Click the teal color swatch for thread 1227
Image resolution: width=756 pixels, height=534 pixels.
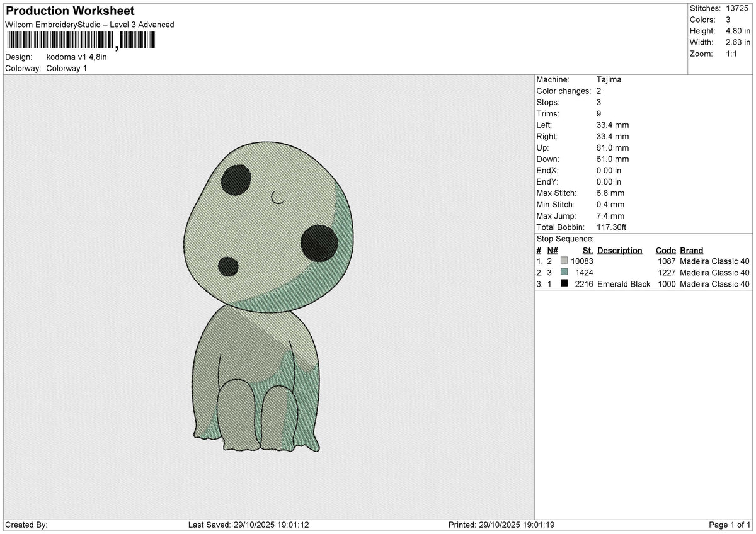pos(564,272)
